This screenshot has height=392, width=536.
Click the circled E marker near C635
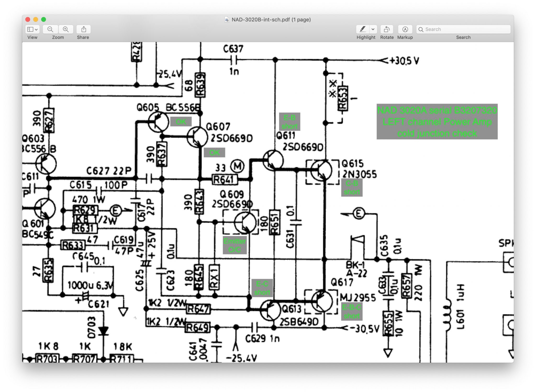(x=359, y=214)
